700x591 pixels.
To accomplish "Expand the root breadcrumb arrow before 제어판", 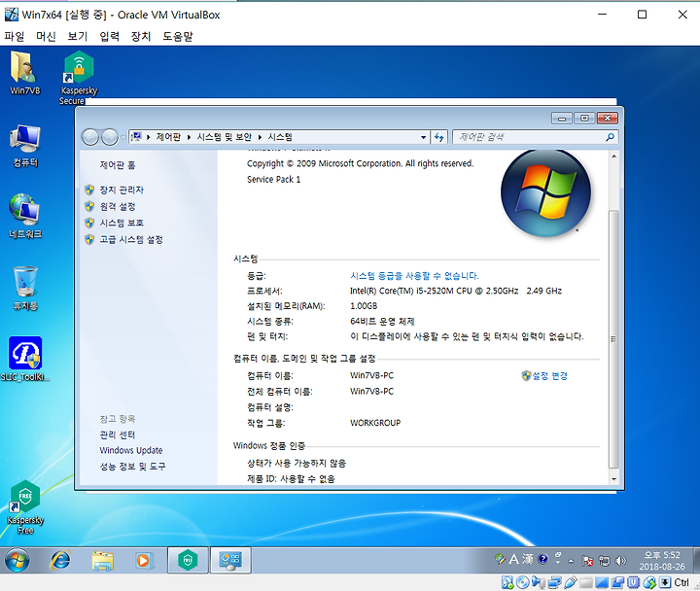I will tap(148, 137).
